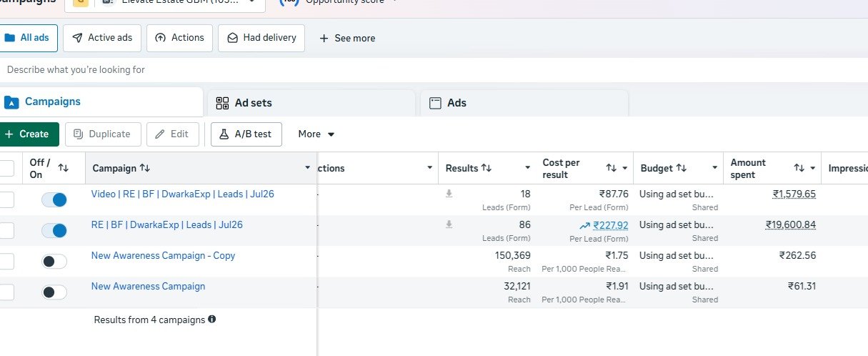This screenshot has width=868, height=356.
Task: Switch to the Campaigns tab
Action: click(x=101, y=102)
